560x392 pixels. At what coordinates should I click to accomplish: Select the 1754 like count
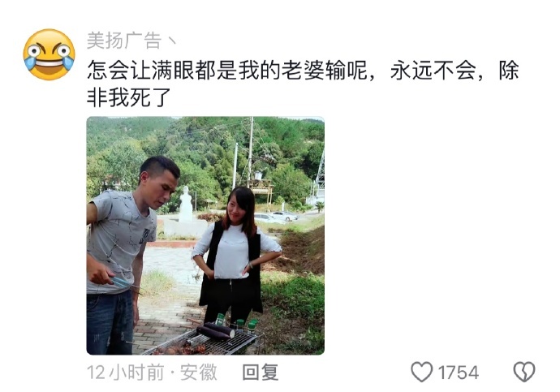(x=459, y=373)
